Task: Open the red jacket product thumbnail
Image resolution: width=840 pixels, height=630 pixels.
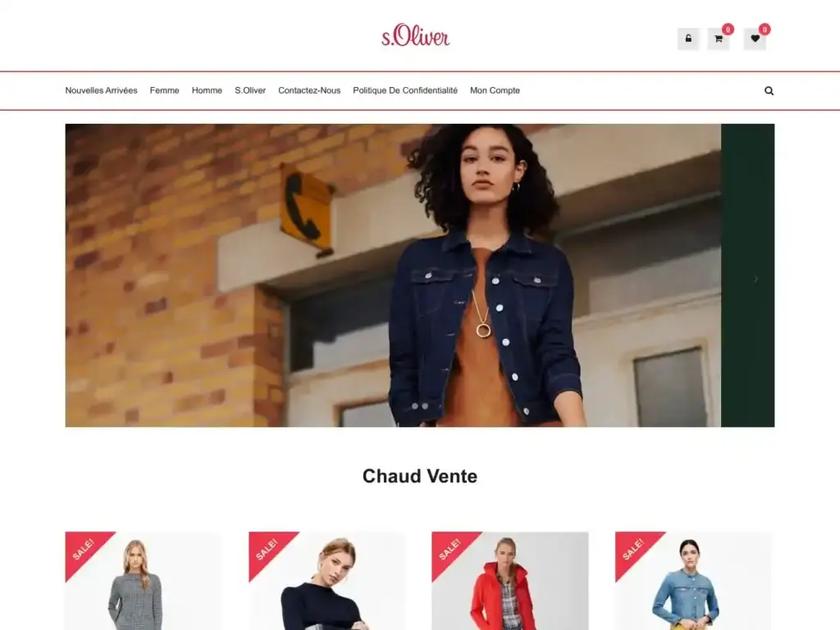Action: click(x=510, y=581)
